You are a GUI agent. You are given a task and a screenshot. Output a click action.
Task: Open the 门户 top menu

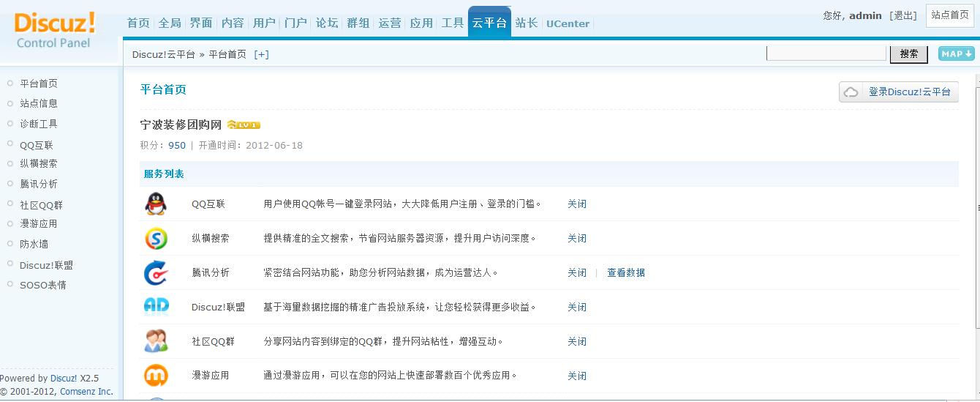(295, 23)
